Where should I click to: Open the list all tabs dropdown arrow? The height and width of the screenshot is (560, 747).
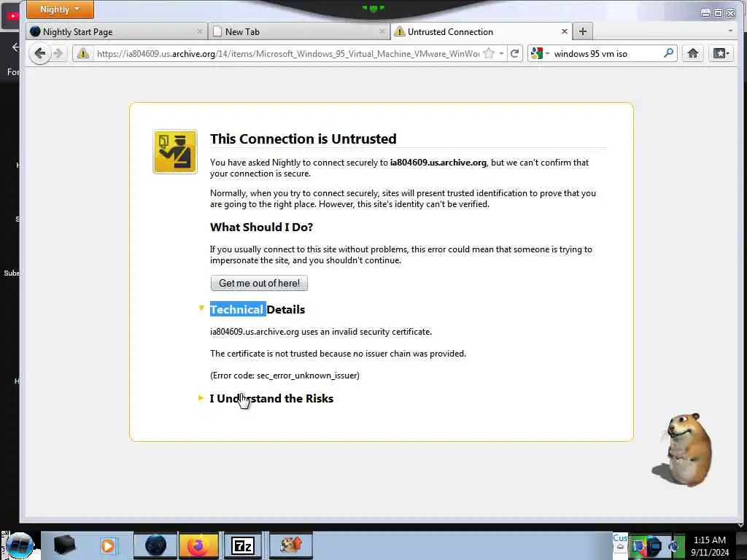pyautogui.click(x=730, y=31)
